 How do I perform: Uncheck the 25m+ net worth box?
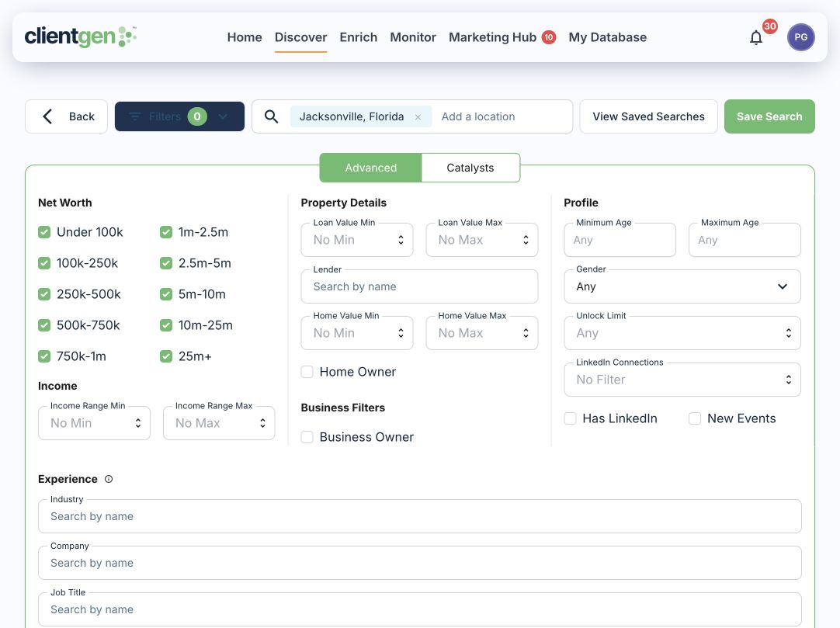[166, 356]
